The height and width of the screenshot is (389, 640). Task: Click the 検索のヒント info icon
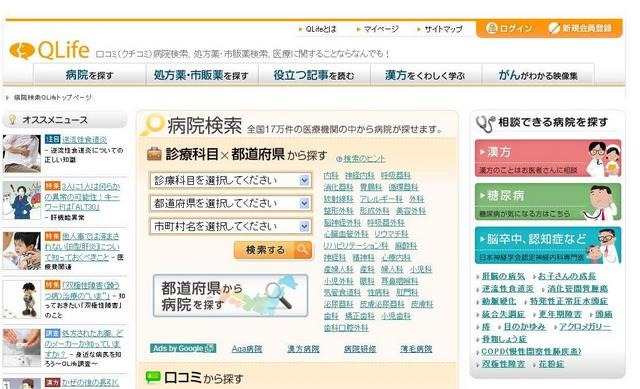339,159
